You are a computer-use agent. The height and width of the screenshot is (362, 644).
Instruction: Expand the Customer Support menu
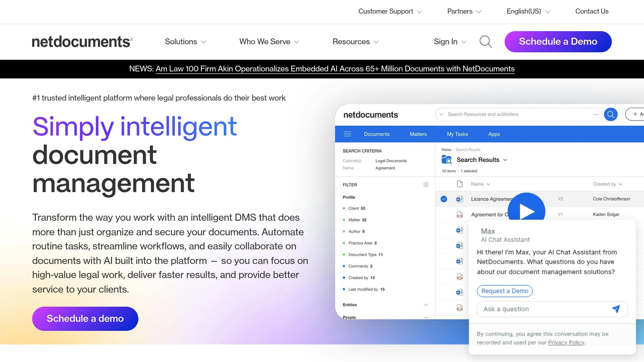coord(390,11)
